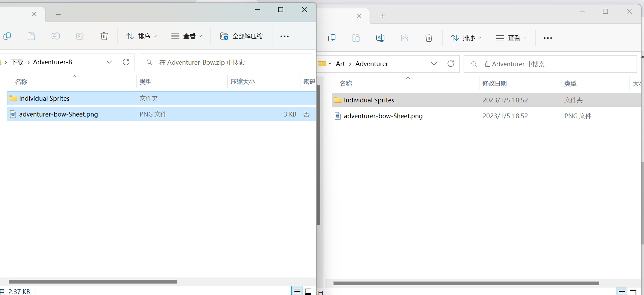The width and height of the screenshot is (644, 295).
Task: Switch to large icons view in the Adventurer window
Action: click(x=633, y=293)
